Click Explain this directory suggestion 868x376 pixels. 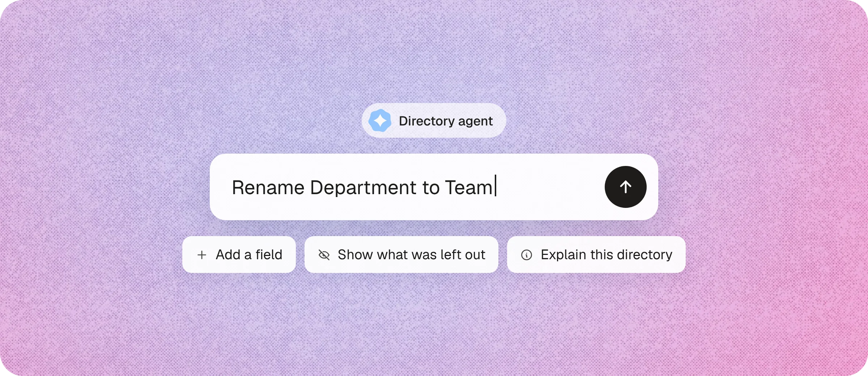click(596, 255)
